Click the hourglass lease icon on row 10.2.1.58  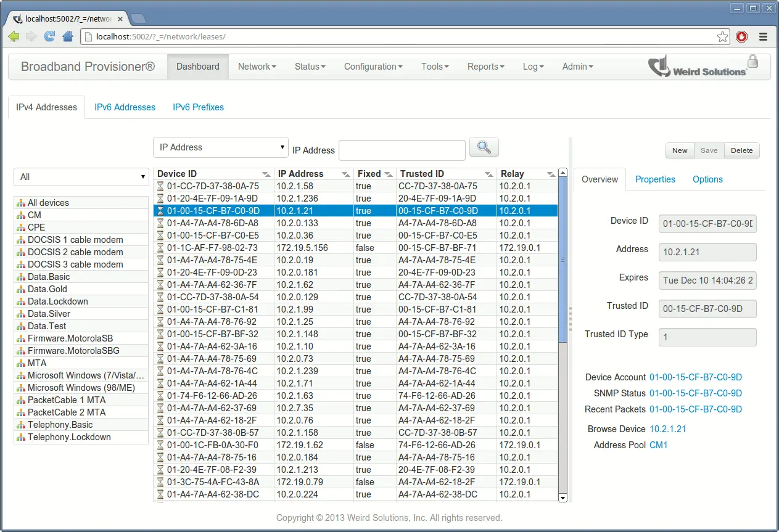162,186
